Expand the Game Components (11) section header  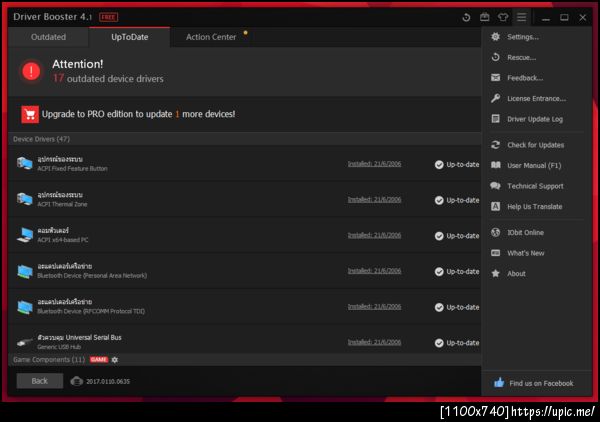click(x=245, y=360)
